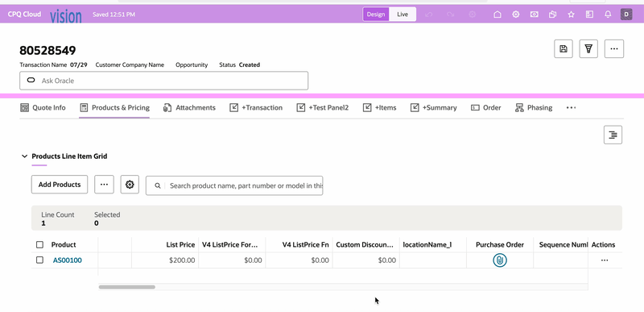
Task: Open the AS00100 product link
Action: [68, 260]
